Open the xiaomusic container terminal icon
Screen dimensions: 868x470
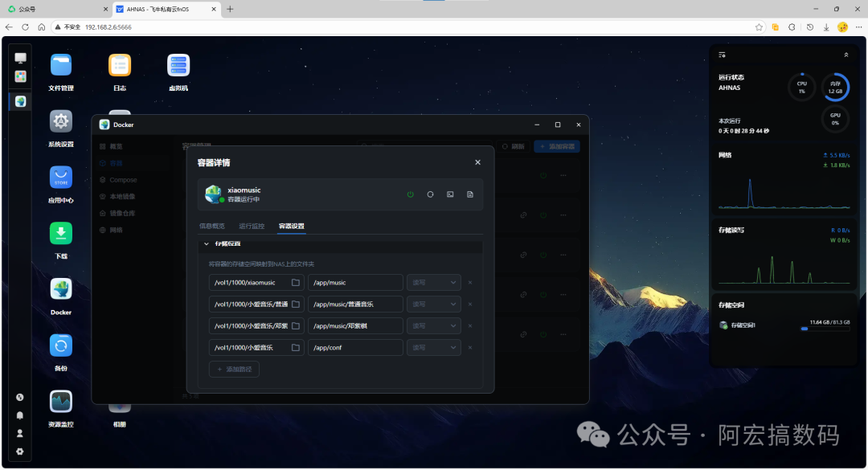[x=450, y=194]
